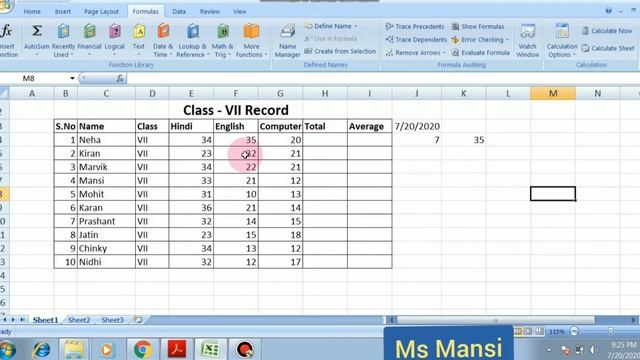Switch to the Data tab

pyautogui.click(x=179, y=11)
